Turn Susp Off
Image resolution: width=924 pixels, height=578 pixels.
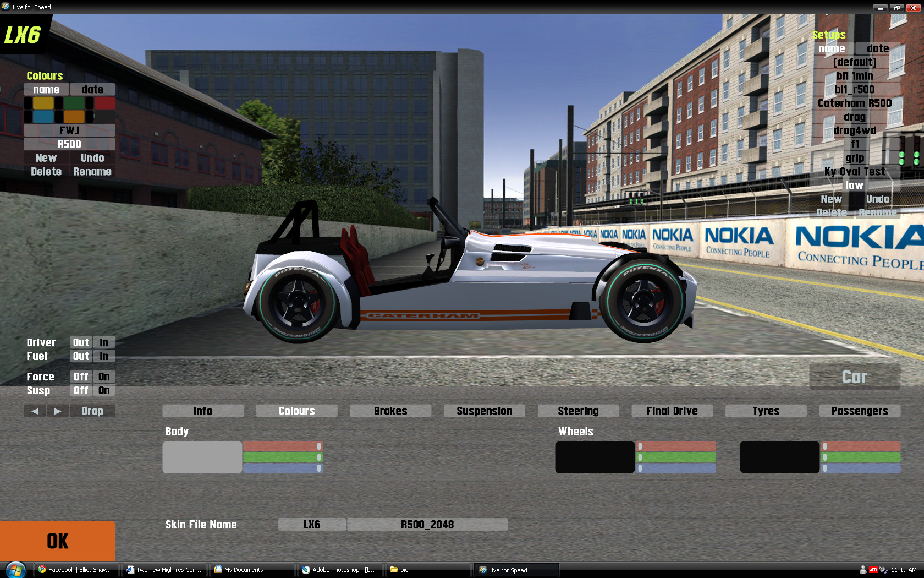pos(81,390)
